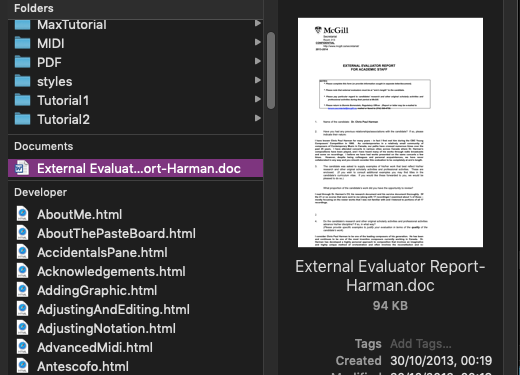Select External Evaluat...ort-Harman.doc result row

[136, 168]
